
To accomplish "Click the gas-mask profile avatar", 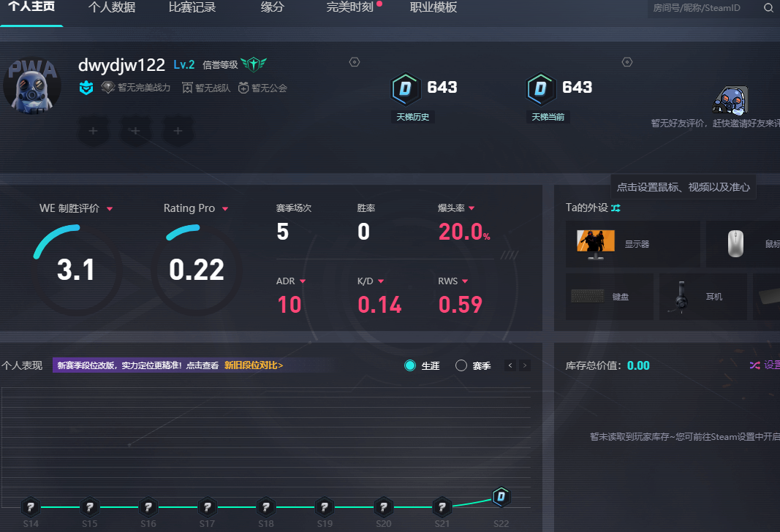I will 31,85.
